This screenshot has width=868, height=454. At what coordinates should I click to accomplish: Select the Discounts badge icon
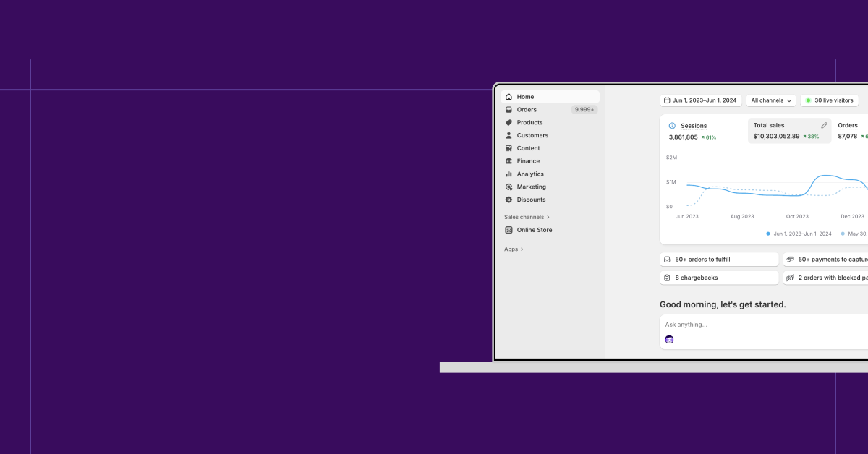(509, 200)
